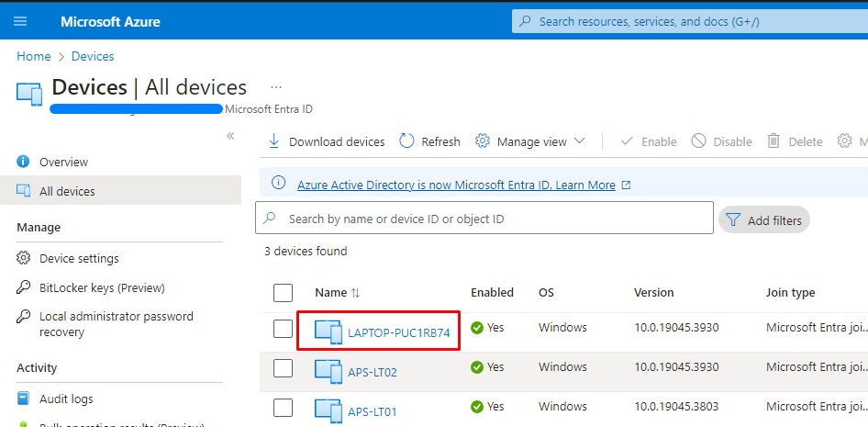Open the hamburger portal menu
The width and height of the screenshot is (868, 427).
20,22
